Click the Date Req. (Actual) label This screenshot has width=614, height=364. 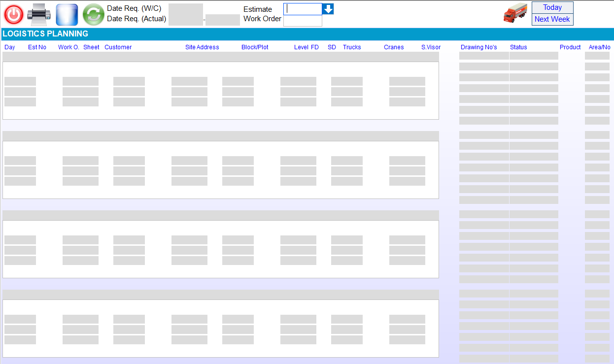click(136, 19)
